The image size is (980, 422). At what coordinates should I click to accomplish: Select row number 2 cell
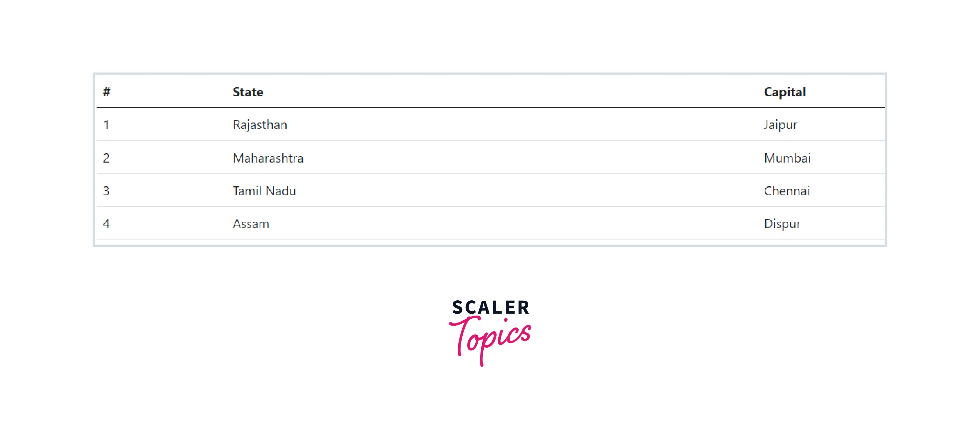click(x=107, y=158)
